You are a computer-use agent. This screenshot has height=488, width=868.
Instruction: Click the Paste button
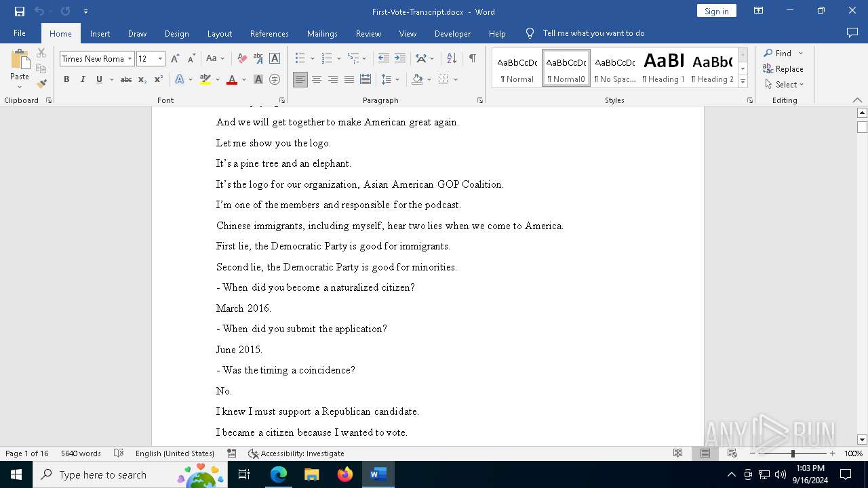[20, 68]
